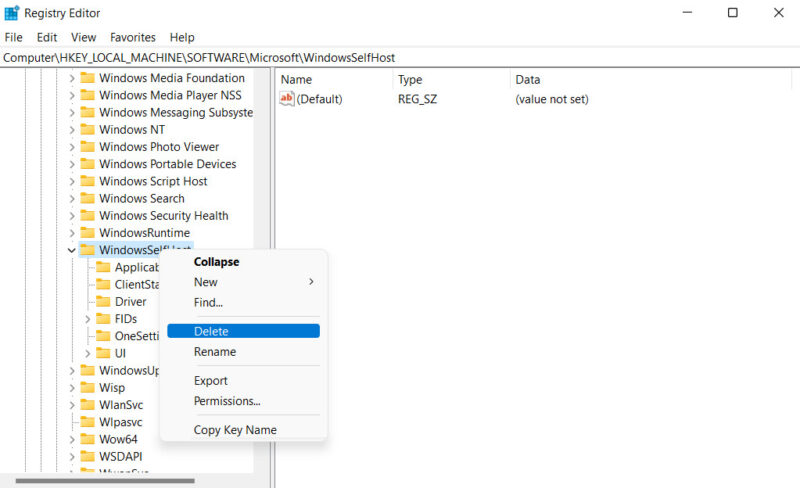This screenshot has width=800, height=488.
Task: Choose Permissions... in the context menu
Action: (x=243, y=401)
